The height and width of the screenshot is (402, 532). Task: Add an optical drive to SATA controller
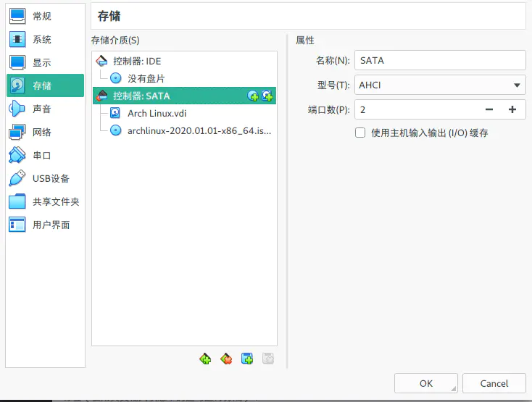pos(253,96)
